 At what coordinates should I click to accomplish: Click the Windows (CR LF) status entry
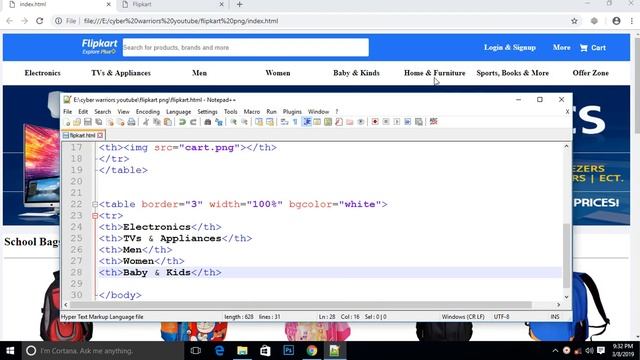point(463,317)
